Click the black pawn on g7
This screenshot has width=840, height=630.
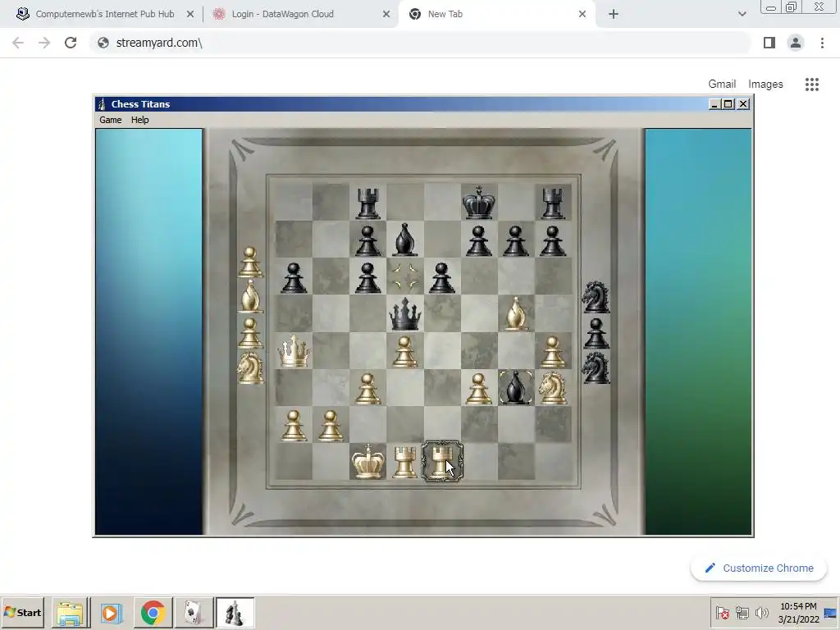coord(515,240)
